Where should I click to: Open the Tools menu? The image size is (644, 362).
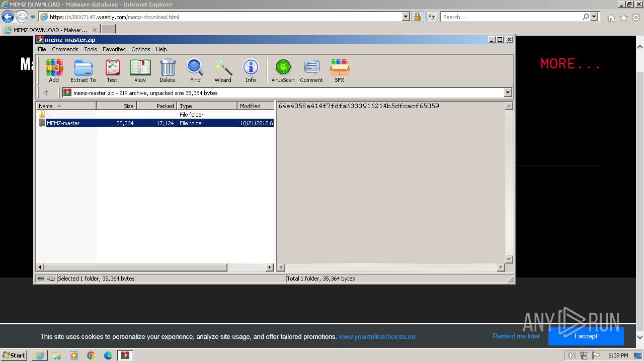pyautogui.click(x=91, y=49)
